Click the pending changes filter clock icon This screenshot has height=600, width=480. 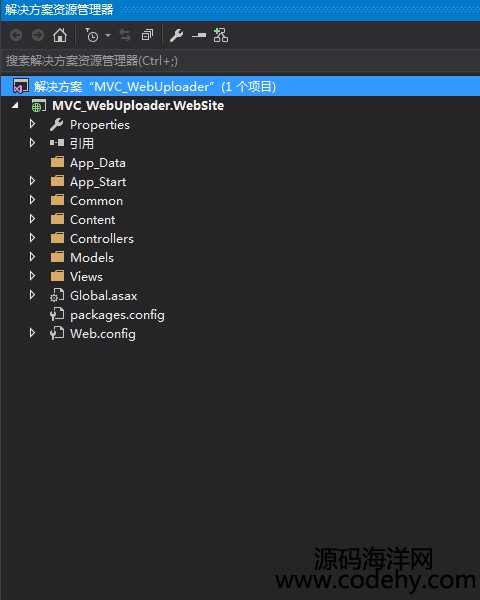[x=91, y=35]
